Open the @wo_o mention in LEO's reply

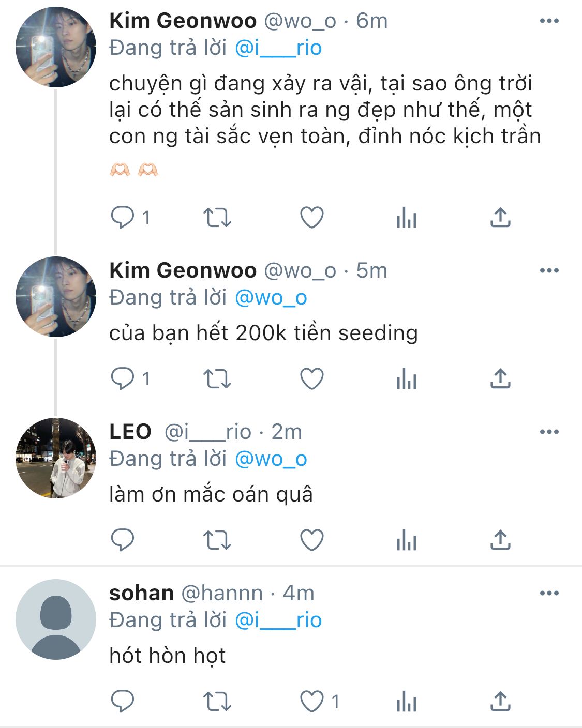[x=271, y=459]
